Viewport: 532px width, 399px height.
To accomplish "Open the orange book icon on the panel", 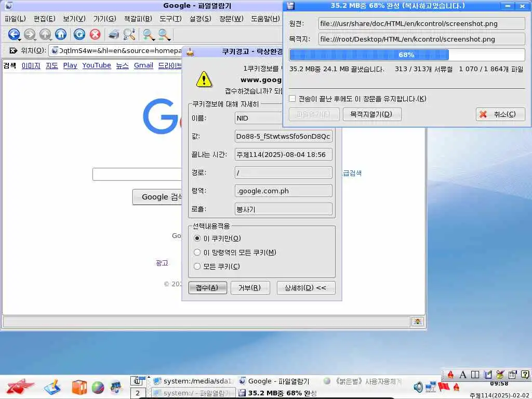I will pos(79,388).
